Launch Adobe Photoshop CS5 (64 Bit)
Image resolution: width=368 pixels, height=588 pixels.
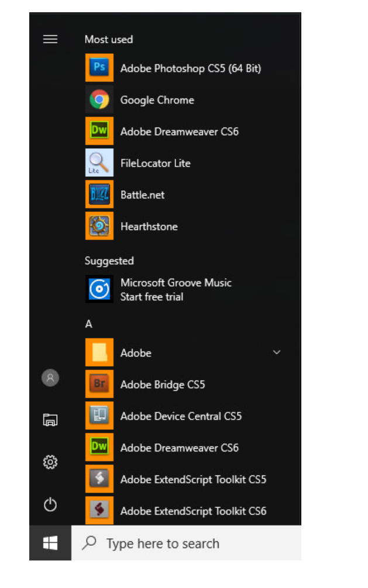tap(190, 69)
